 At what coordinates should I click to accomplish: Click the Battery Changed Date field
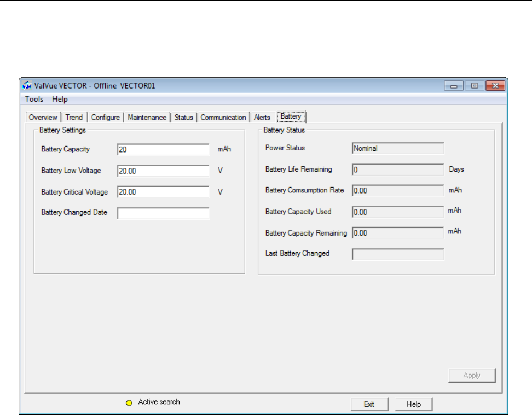tap(163, 213)
